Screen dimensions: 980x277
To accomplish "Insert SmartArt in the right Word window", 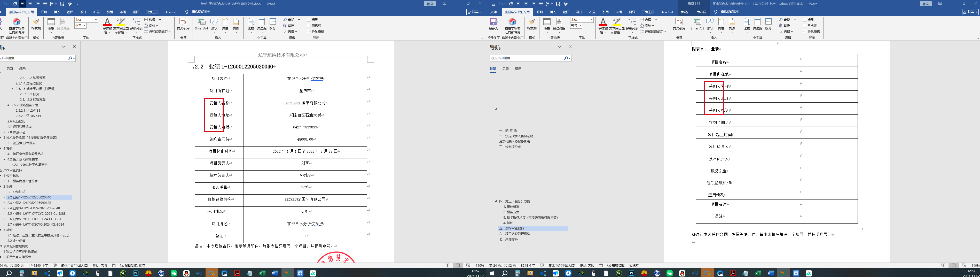I will coord(697,24).
